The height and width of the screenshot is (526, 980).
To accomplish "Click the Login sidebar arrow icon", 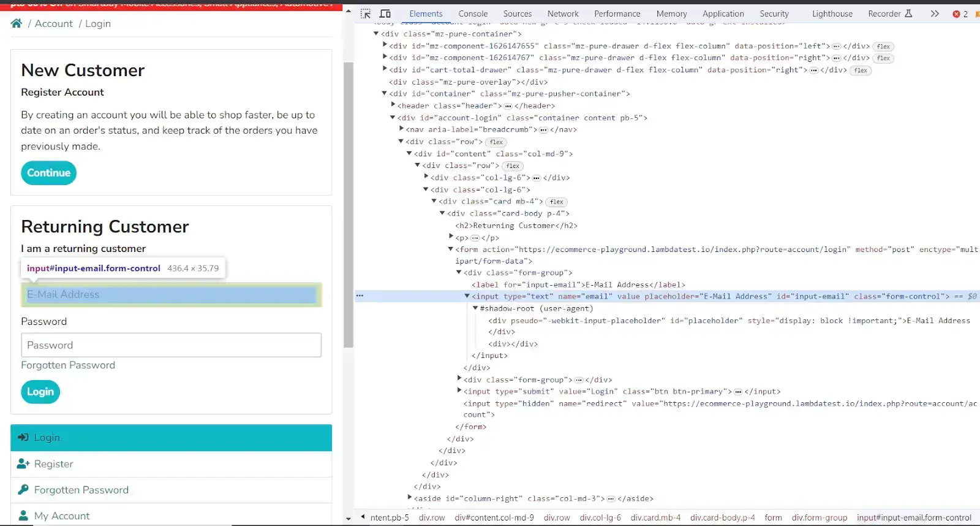I will click(x=23, y=437).
